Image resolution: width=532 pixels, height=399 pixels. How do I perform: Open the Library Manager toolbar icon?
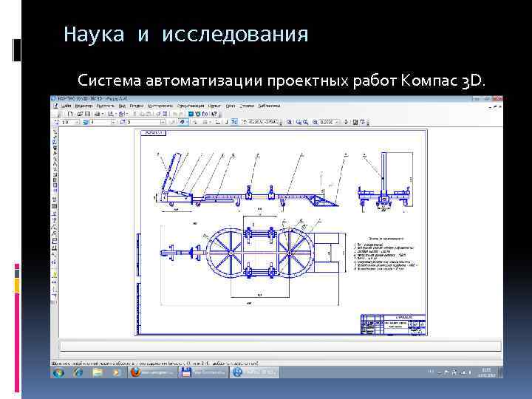point(191,114)
